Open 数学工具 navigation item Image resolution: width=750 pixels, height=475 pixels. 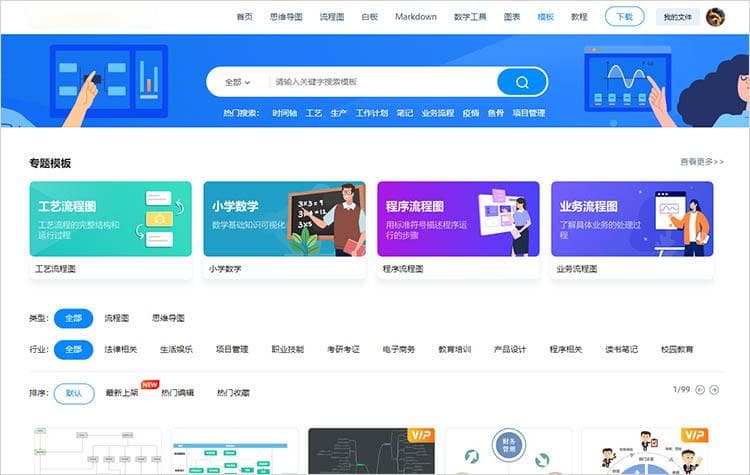[x=470, y=17]
